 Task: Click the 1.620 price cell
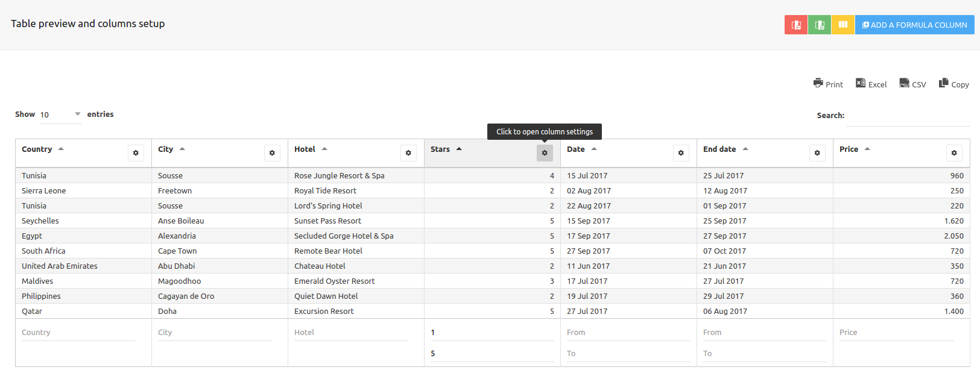point(902,221)
